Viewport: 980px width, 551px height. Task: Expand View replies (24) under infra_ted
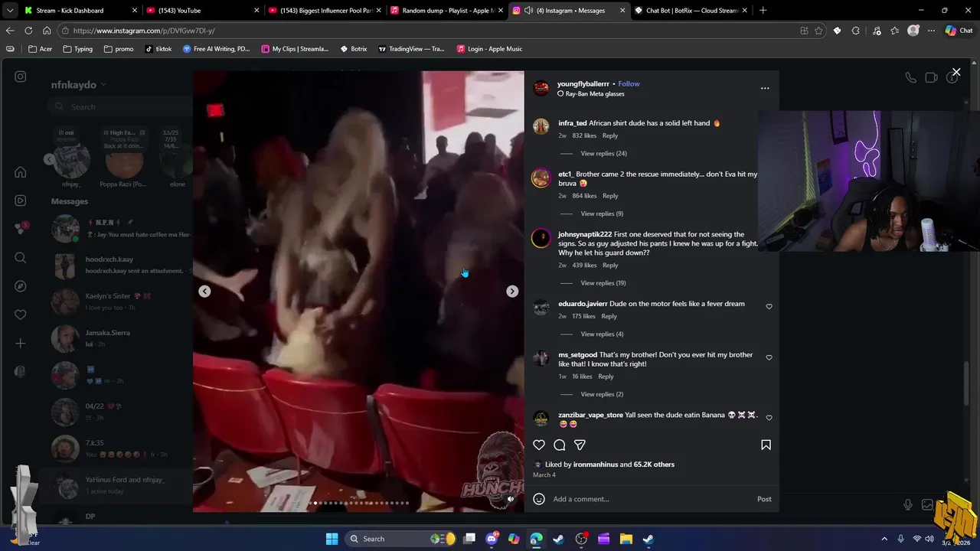click(x=603, y=154)
